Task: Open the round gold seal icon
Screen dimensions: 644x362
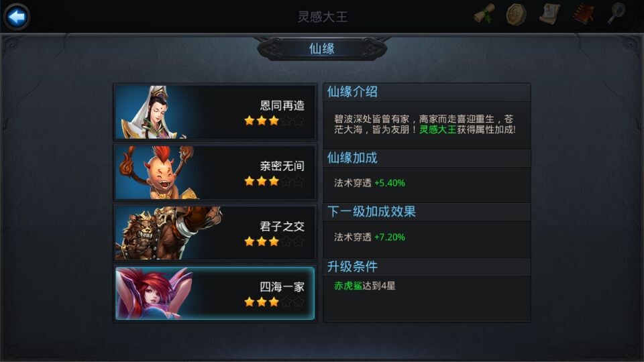Action: point(517,15)
